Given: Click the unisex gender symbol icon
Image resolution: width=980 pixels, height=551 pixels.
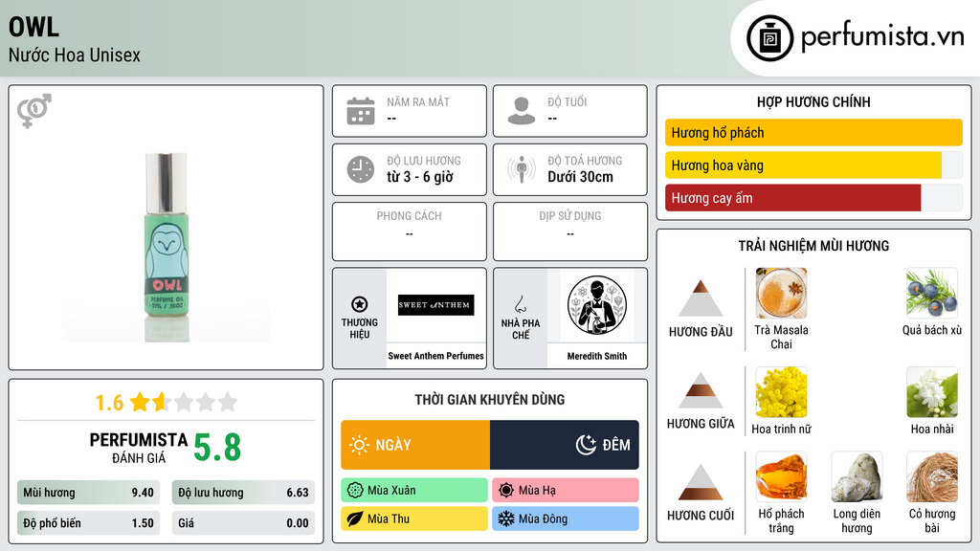Looking at the screenshot, I should [x=34, y=111].
